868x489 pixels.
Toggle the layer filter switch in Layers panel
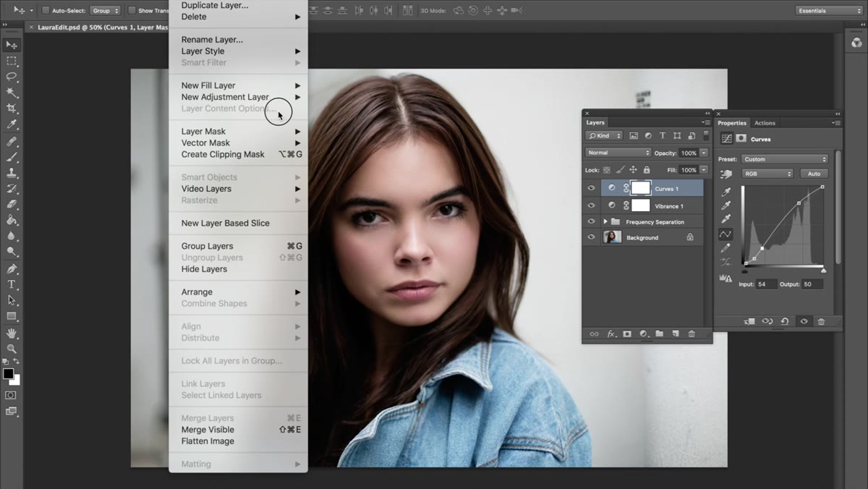[x=706, y=135]
